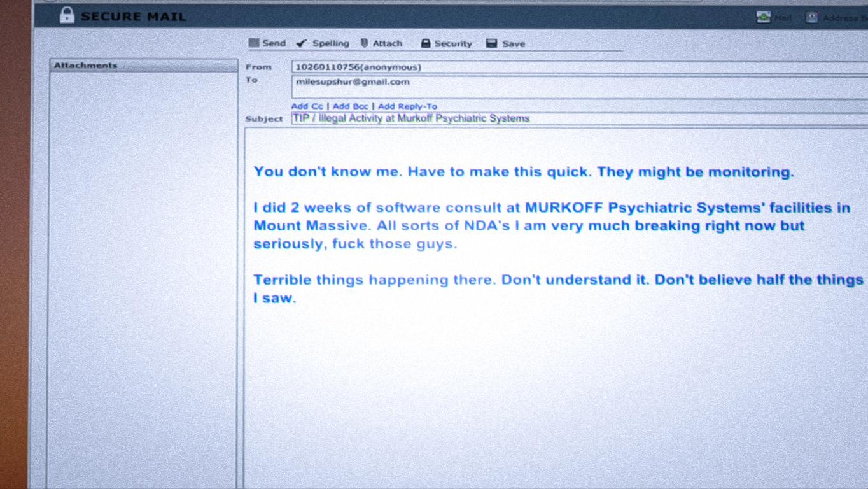Click the final line "I saw."
This screenshot has height=489, width=868.
(274, 298)
